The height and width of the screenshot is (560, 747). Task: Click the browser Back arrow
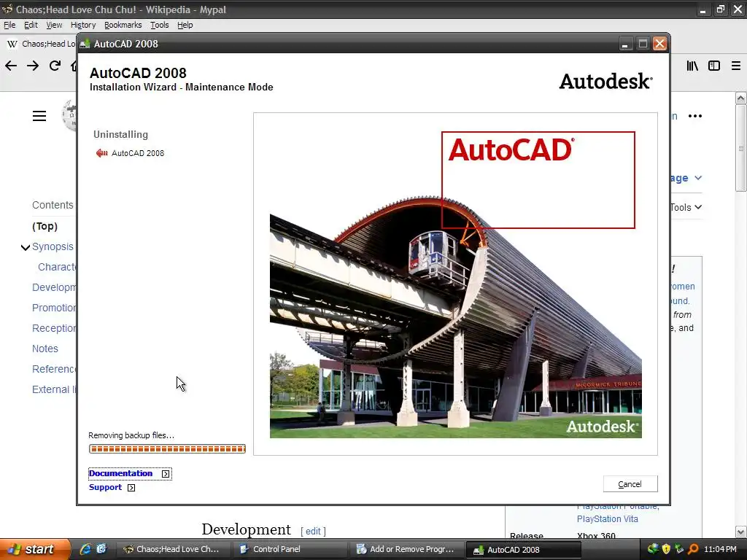(11, 66)
